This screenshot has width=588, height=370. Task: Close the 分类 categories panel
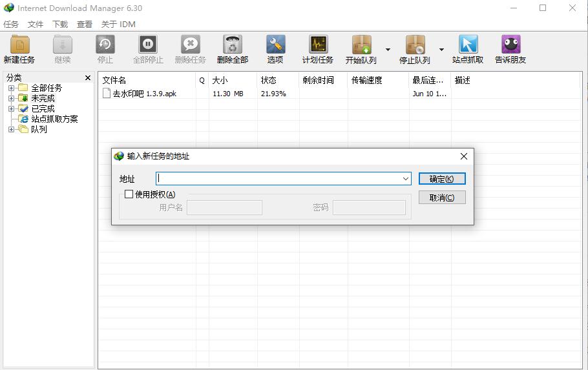88,77
